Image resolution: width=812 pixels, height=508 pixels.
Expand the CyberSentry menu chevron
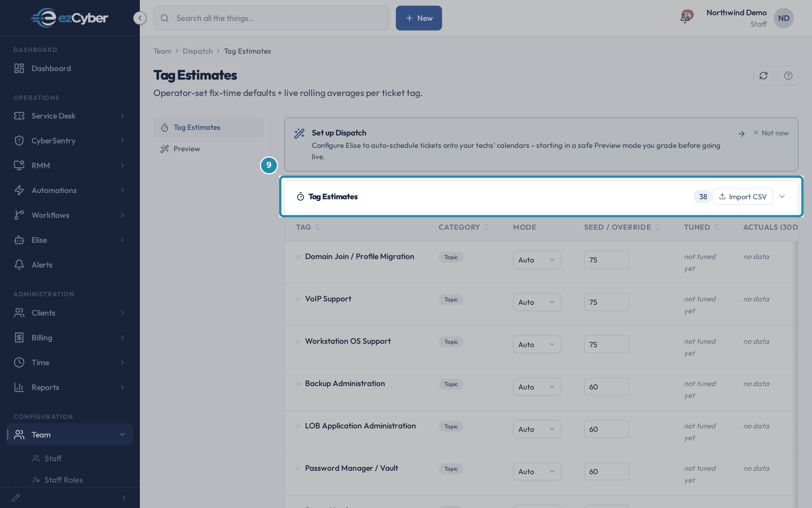122,141
